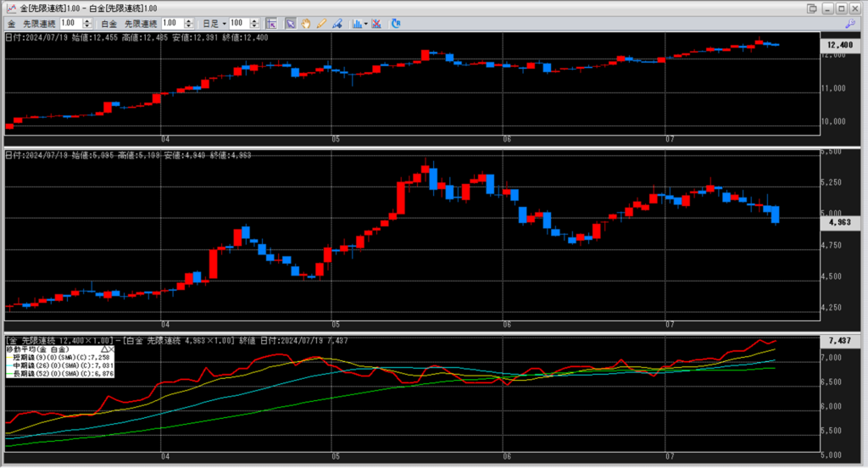Choose the pencil trend line tool
This screenshot has width=868, height=468.
(321, 24)
